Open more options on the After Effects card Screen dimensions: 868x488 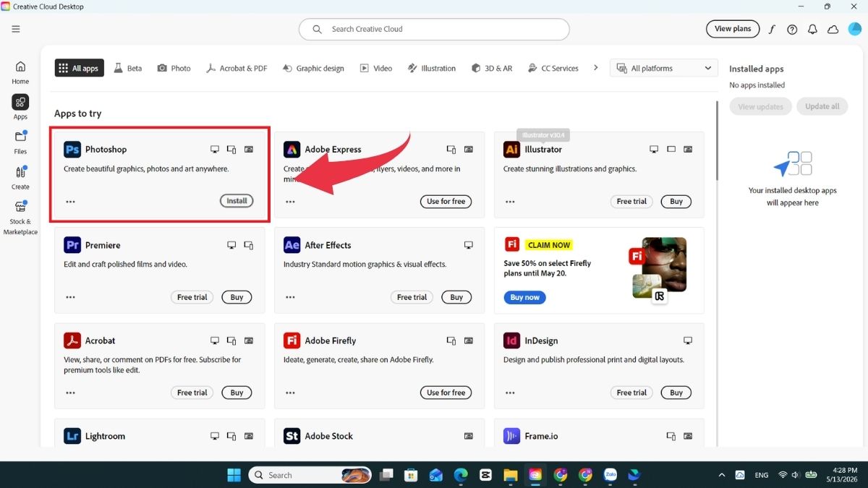[x=290, y=297]
